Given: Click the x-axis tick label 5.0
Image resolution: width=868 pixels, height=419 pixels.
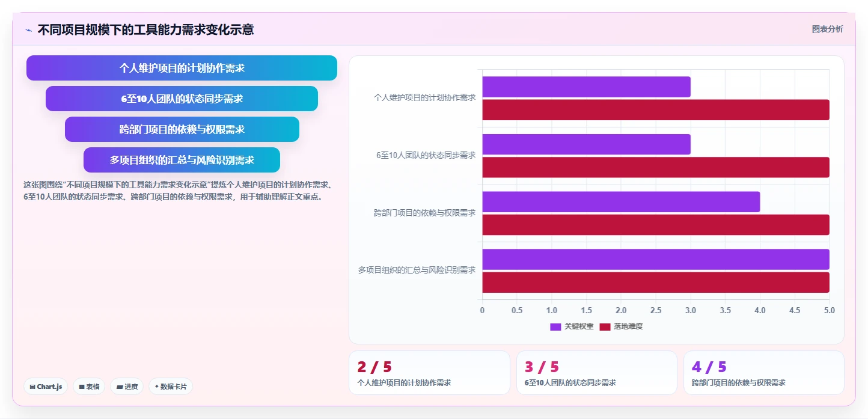Looking at the screenshot, I should pyautogui.click(x=830, y=310).
